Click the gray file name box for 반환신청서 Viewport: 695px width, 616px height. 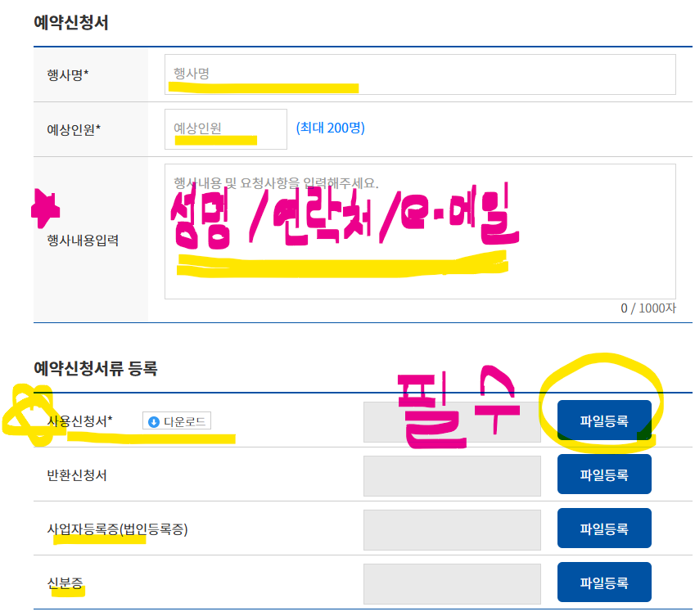pyautogui.click(x=452, y=476)
